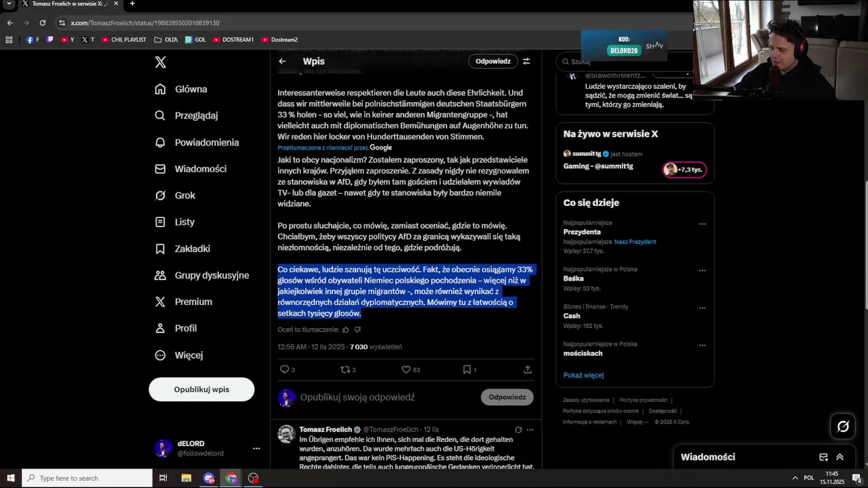Go back using Wpis back arrow
The width and height of the screenshot is (868, 488).
click(x=282, y=61)
